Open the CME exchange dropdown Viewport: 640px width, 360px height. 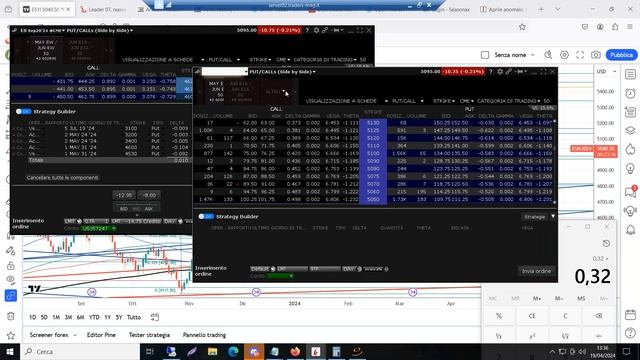[x=466, y=101]
